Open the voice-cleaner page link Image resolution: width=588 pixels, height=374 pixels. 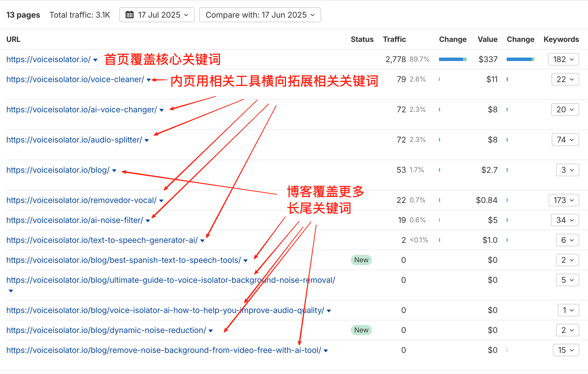pos(75,79)
